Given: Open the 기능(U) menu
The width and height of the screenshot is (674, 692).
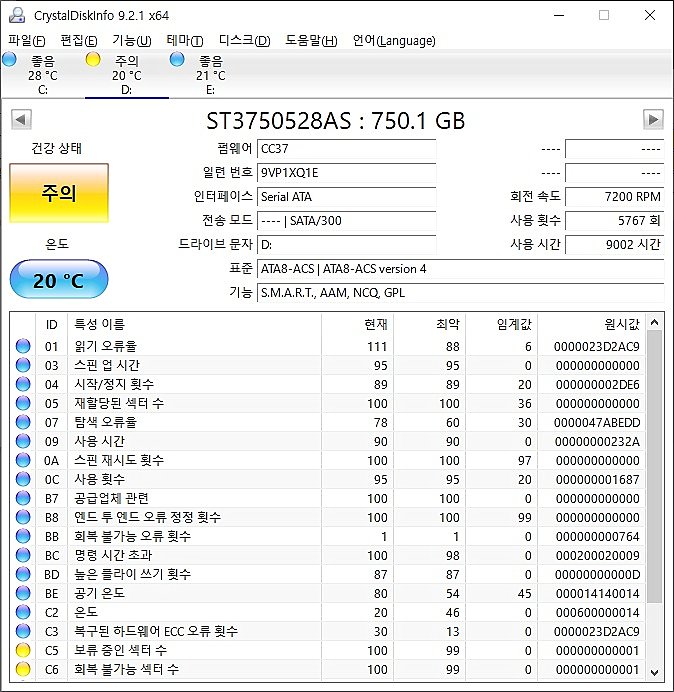Looking at the screenshot, I should tap(132, 41).
